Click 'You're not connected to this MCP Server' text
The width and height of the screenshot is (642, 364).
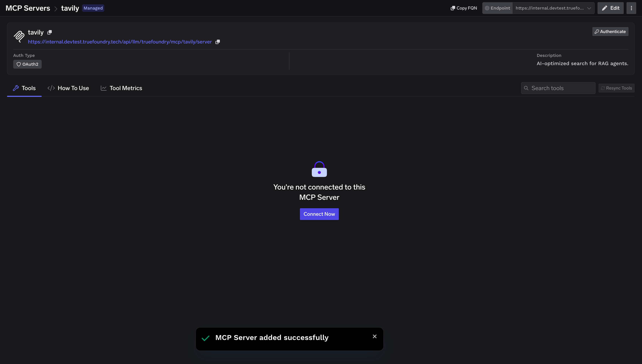tap(319, 192)
